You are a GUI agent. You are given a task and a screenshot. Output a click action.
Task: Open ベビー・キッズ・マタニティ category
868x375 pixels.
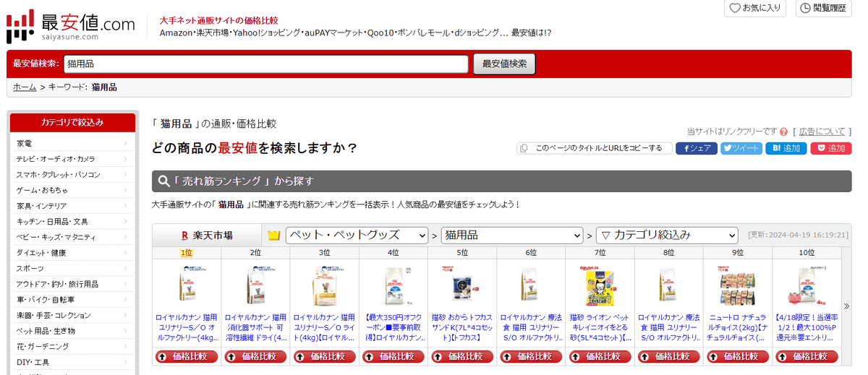click(73, 237)
